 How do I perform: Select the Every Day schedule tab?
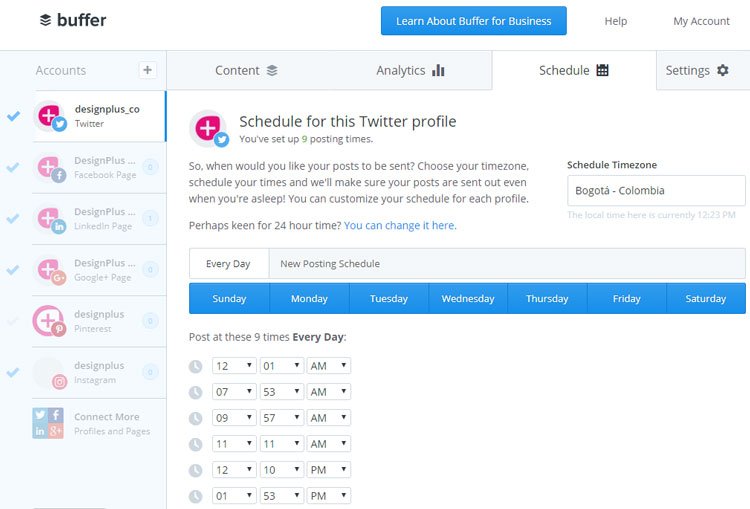tap(229, 264)
